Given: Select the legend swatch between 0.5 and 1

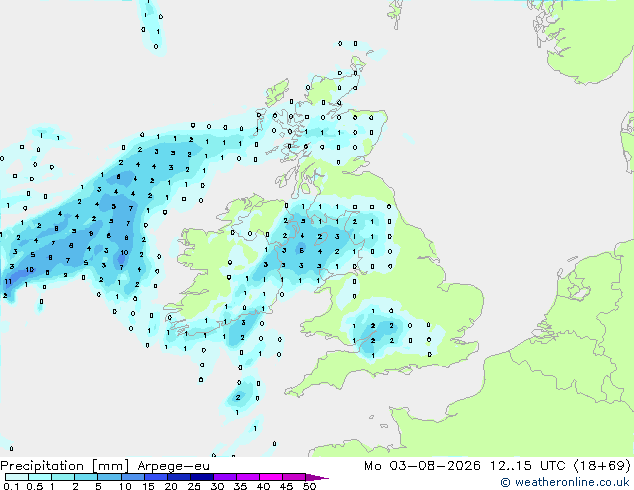Looking at the screenshot, I should [40, 477].
